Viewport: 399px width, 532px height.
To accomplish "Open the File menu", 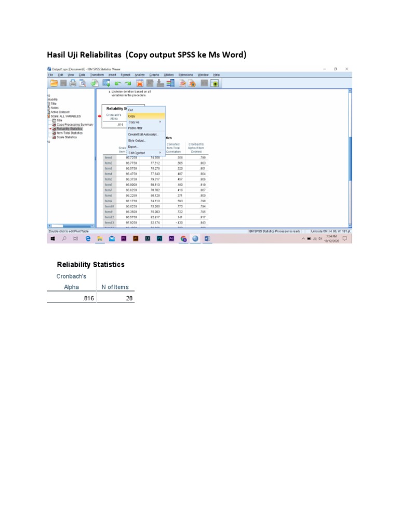I will pyautogui.click(x=50, y=75).
